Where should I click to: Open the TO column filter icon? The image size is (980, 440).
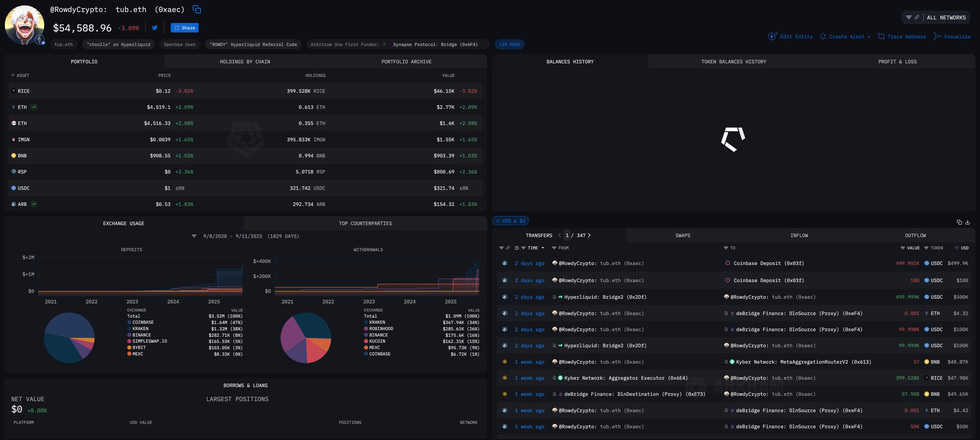tap(725, 248)
